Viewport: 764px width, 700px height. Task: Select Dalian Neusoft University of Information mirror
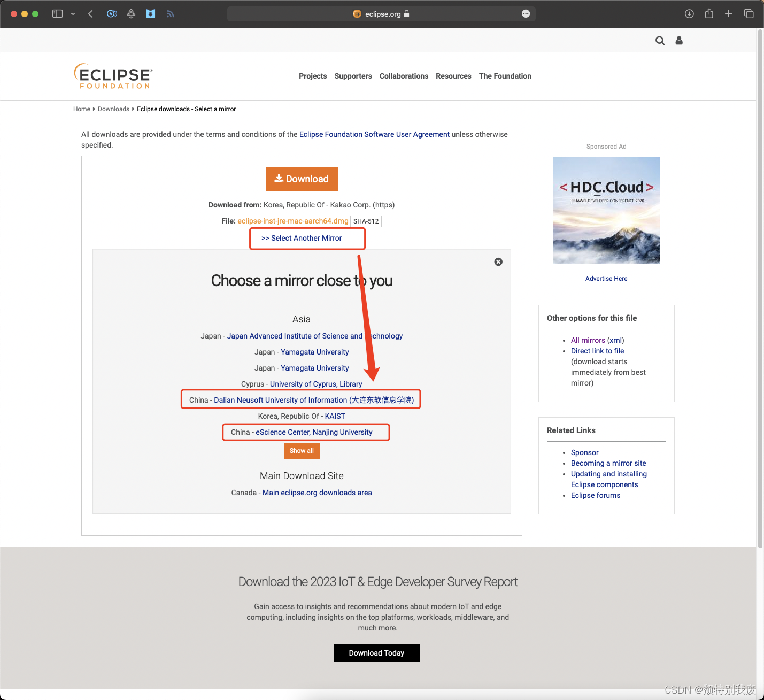pyautogui.click(x=314, y=400)
